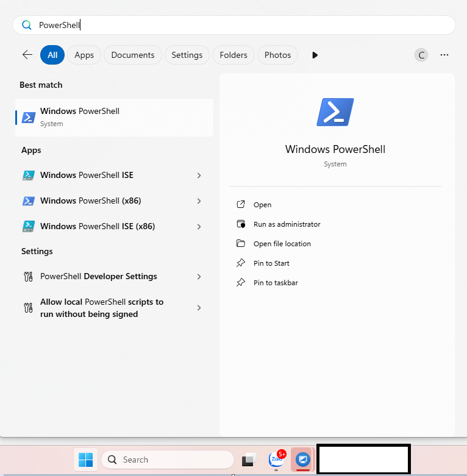The width and height of the screenshot is (467, 476).
Task: Select the All filter tab
Action: [x=52, y=55]
